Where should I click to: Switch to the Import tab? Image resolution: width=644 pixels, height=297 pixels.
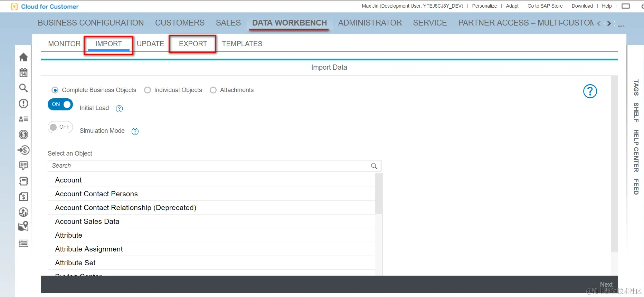tap(109, 44)
